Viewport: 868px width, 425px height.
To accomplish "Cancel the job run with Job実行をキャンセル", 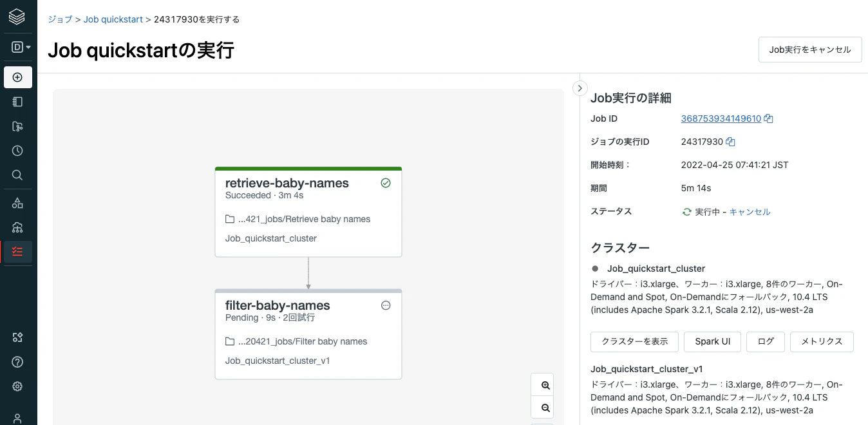I will [810, 50].
